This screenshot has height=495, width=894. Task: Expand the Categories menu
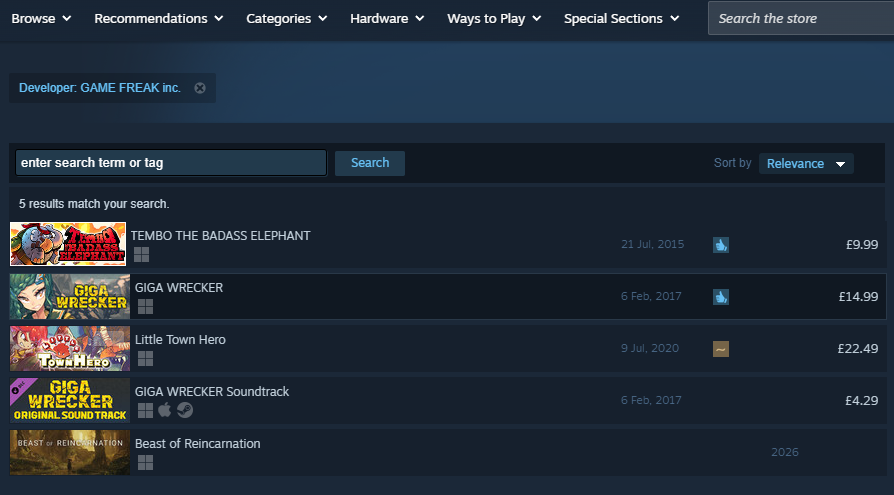287,18
